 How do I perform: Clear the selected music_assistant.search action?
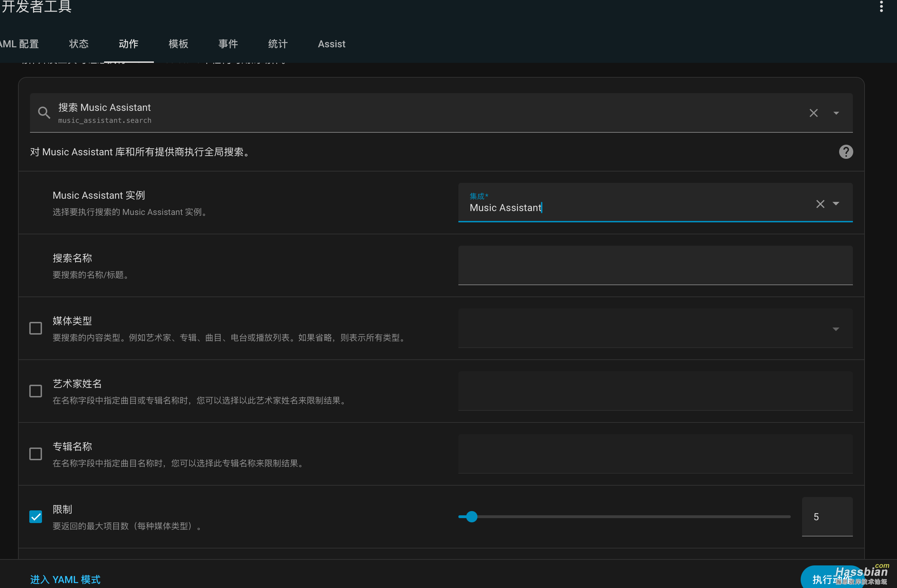pos(813,113)
